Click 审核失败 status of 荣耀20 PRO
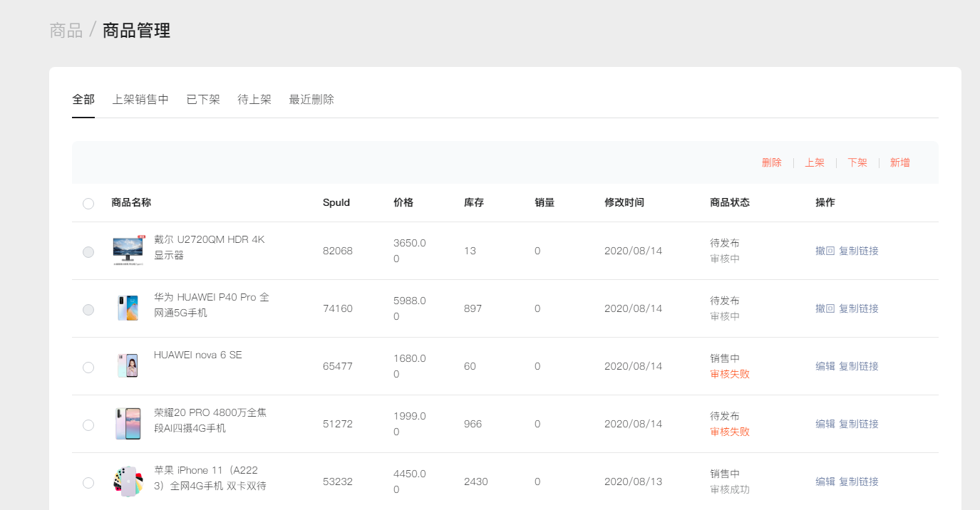 (x=730, y=432)
